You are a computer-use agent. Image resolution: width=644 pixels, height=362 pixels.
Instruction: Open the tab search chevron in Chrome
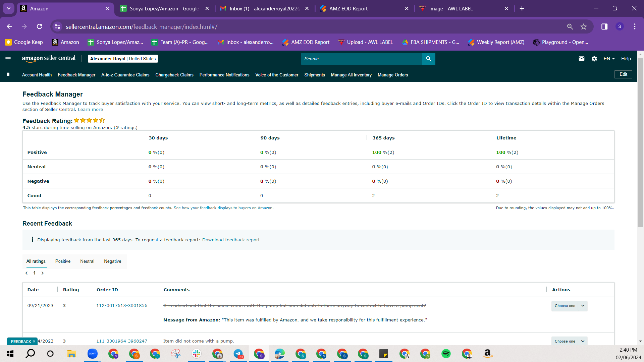click(9, 8)
